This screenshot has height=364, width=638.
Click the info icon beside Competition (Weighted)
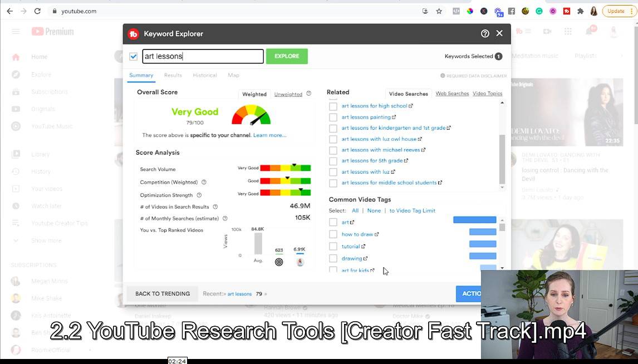[204, 182]
